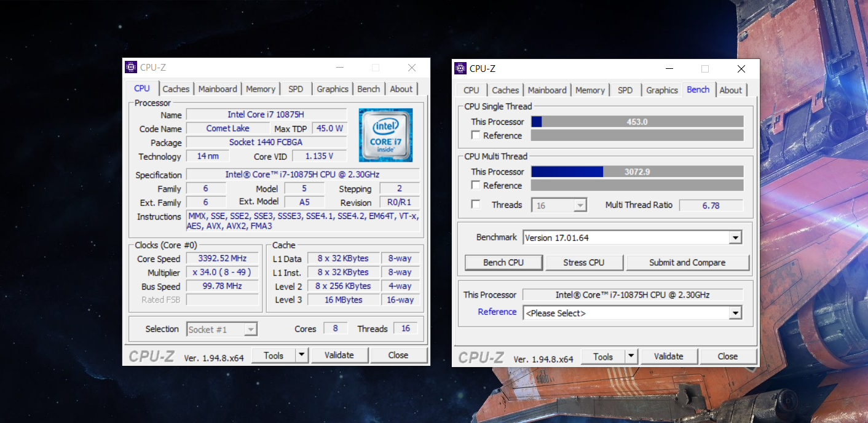Select the active CPU tab in the processor window
Viewport: 868px width, 423px height.
(142, 89)
